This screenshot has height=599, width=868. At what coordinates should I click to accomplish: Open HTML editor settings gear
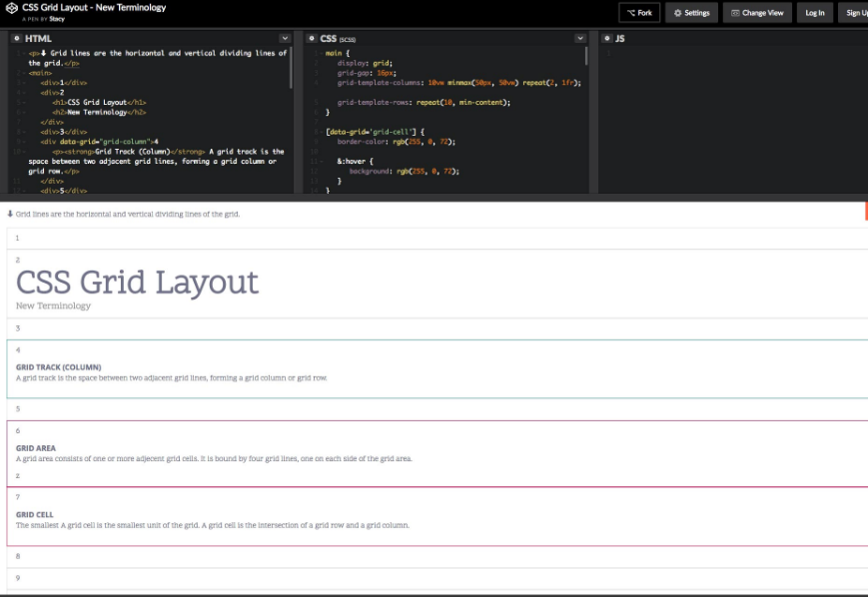click(17, 38)
